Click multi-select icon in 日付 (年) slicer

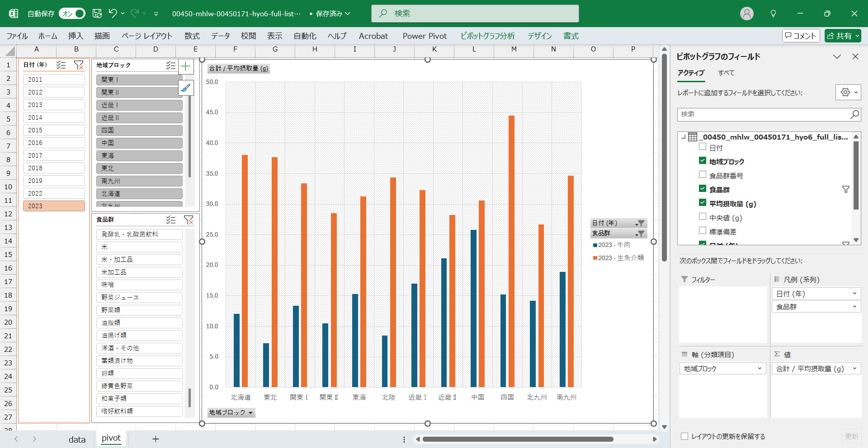tap(61, 65)
